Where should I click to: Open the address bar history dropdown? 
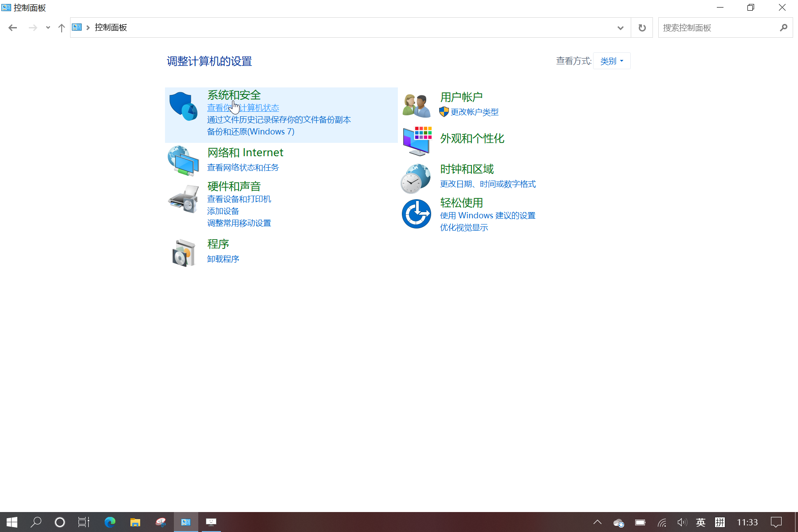(620, 28)
